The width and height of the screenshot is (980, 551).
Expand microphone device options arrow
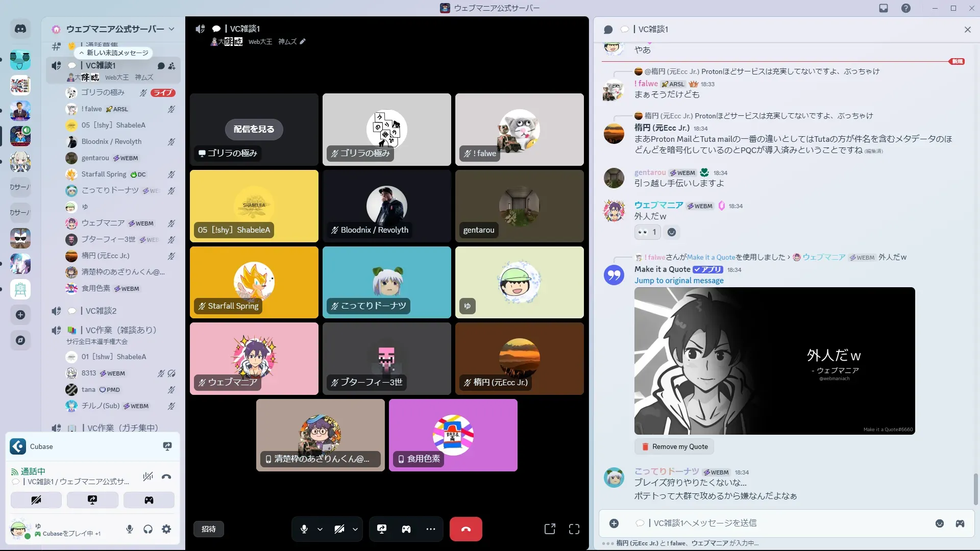tap(320, 529)
